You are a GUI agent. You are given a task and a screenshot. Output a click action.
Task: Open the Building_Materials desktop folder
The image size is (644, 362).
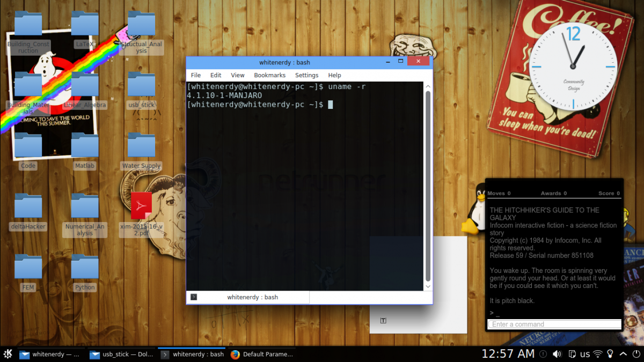tap(28, 84)
